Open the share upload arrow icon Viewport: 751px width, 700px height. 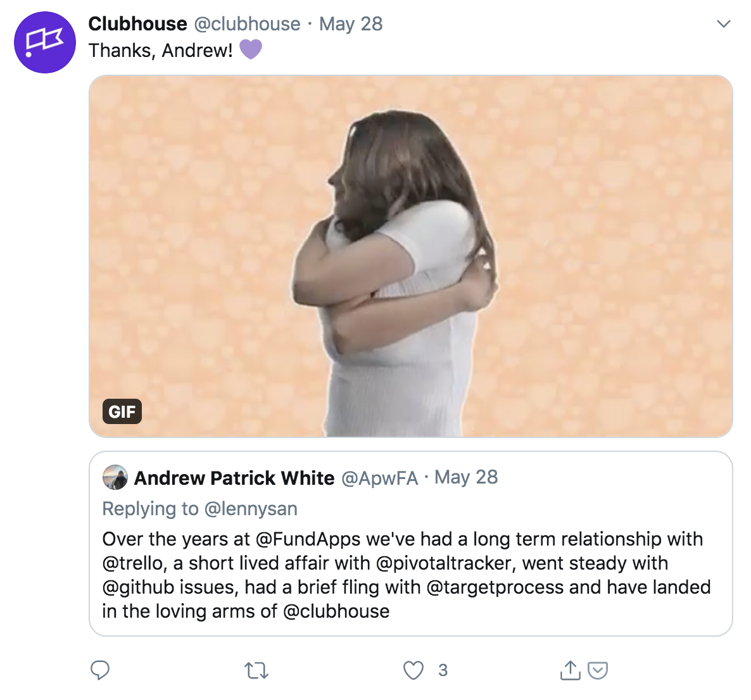coord(570,670)
